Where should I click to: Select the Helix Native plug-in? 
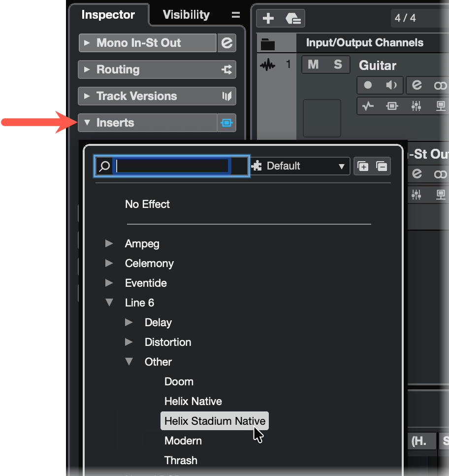click(193, 401)
